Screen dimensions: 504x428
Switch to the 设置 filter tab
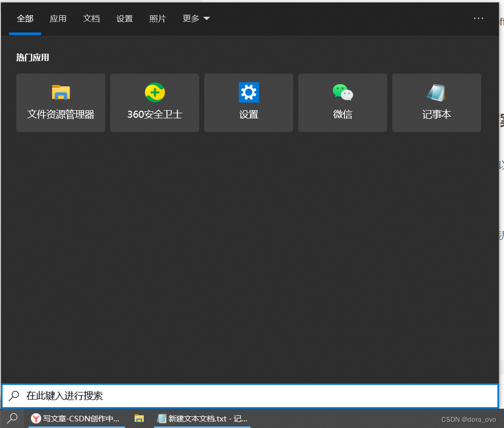point(124,19)
